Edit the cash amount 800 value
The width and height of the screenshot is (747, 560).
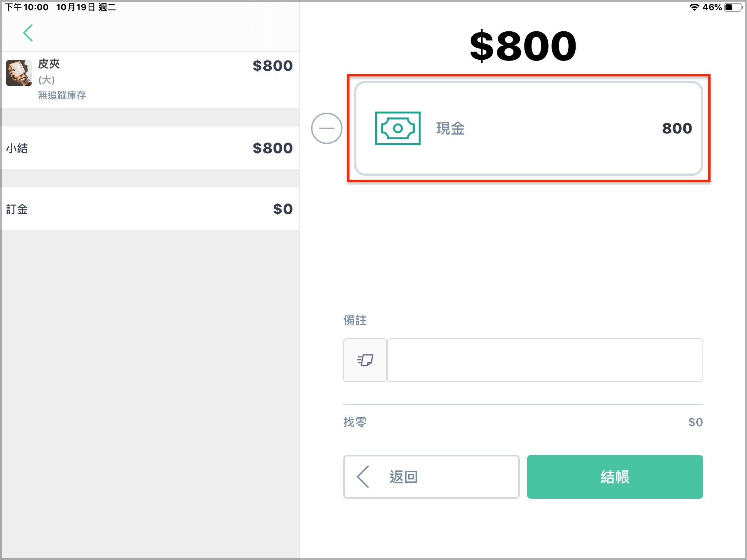[677, 128]
